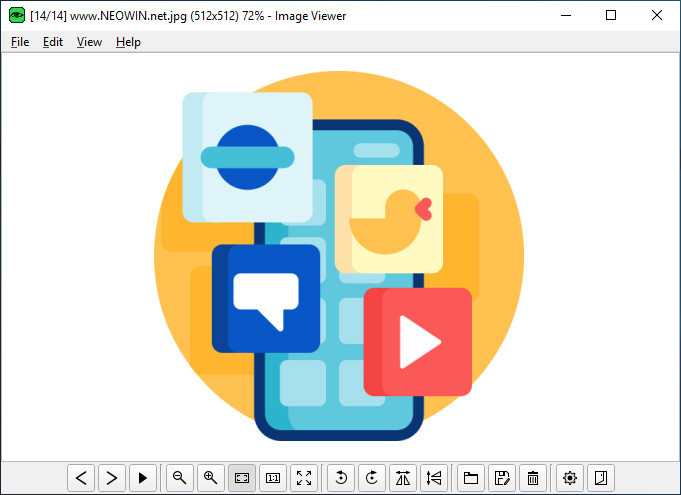Enter fullscreen mode from toolbar
This screenshot has height=495, width=681.
click(304, 478)
